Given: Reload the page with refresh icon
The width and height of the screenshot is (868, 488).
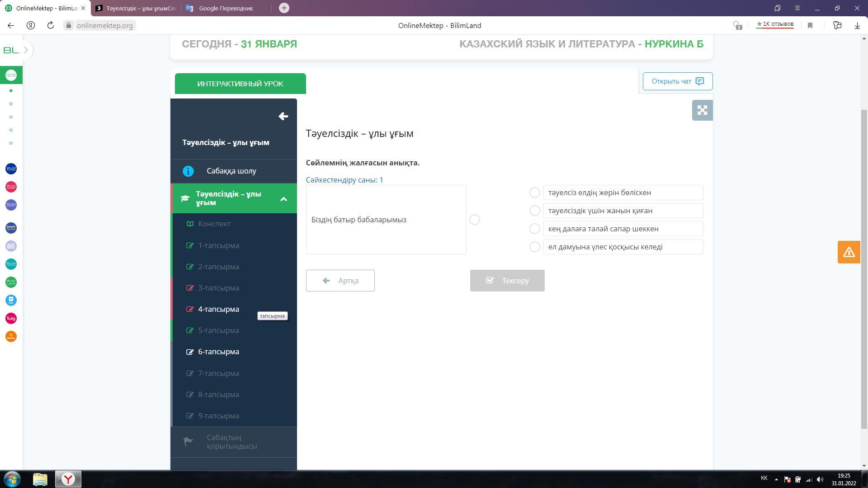Looking at the screenshot, I should 51,26.
